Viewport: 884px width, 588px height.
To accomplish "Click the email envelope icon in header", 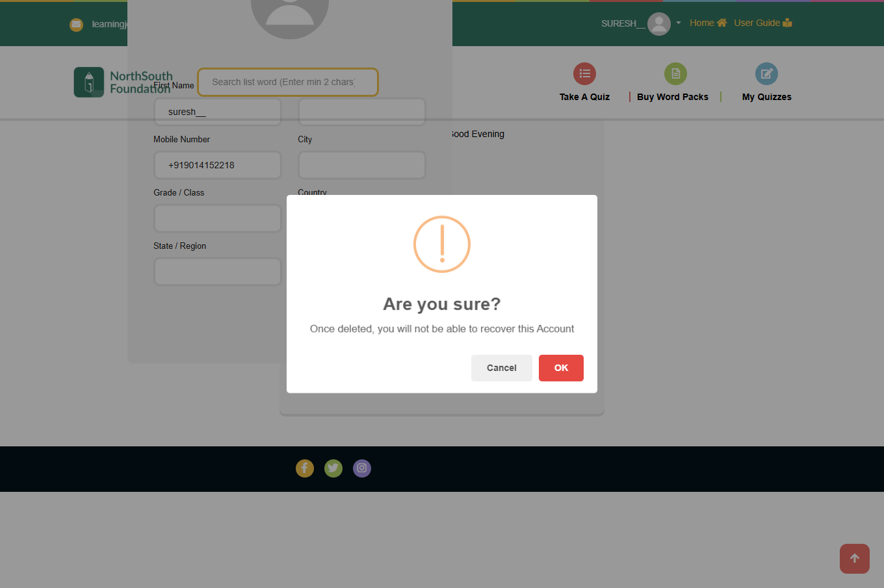I will pyautogui.click(x=77, y=25).
